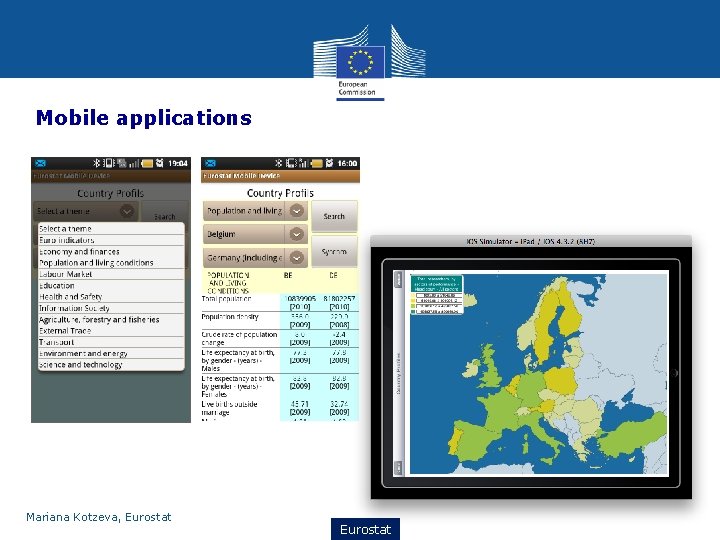The height and width of the screenshot is (540, 720).
Task: Choose 'Economy and finances' theme
Action: 111,251
